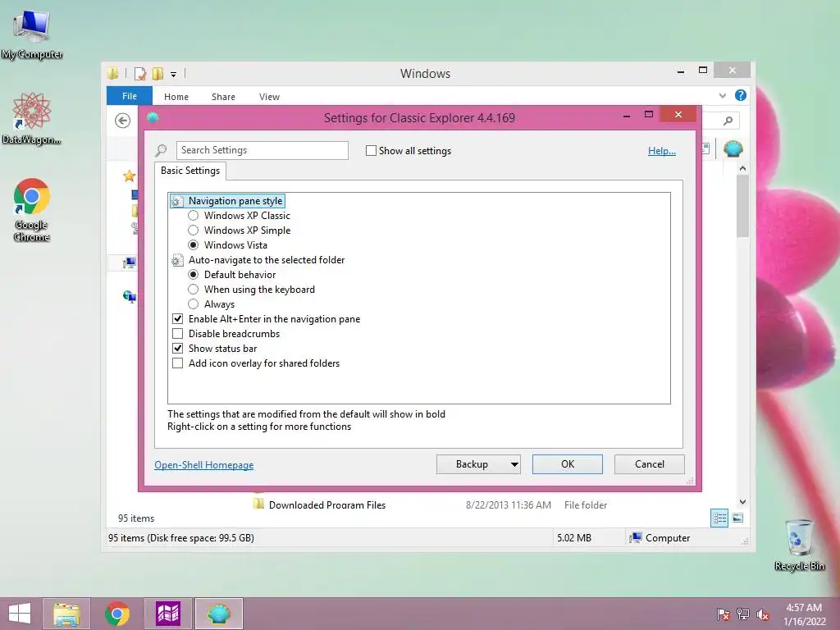Click the muted volume tray icon
Image resolution: width=840 pixels, height=630 pixels.
pos(763,614)
